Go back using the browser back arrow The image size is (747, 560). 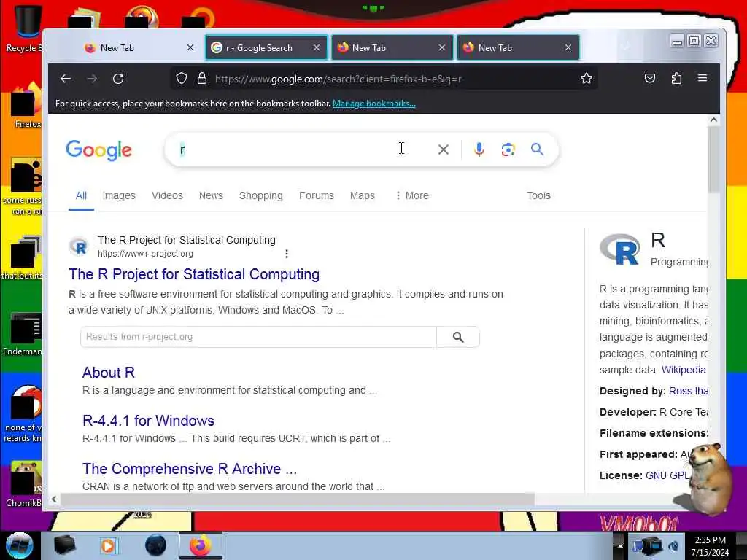pos(66,79)
